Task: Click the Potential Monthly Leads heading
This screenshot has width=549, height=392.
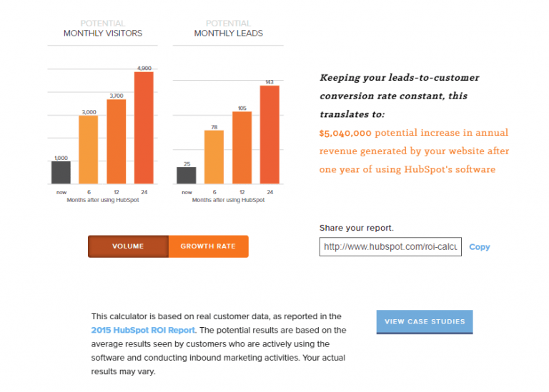Action: tap(229, 29)
